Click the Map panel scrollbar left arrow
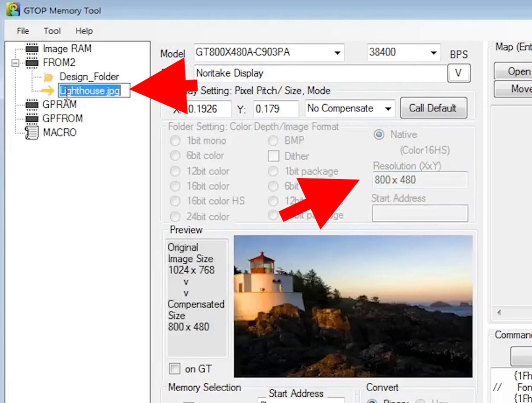Image resolution: width=532 pixels, height=403 pixels. click(x=499, y=313)
